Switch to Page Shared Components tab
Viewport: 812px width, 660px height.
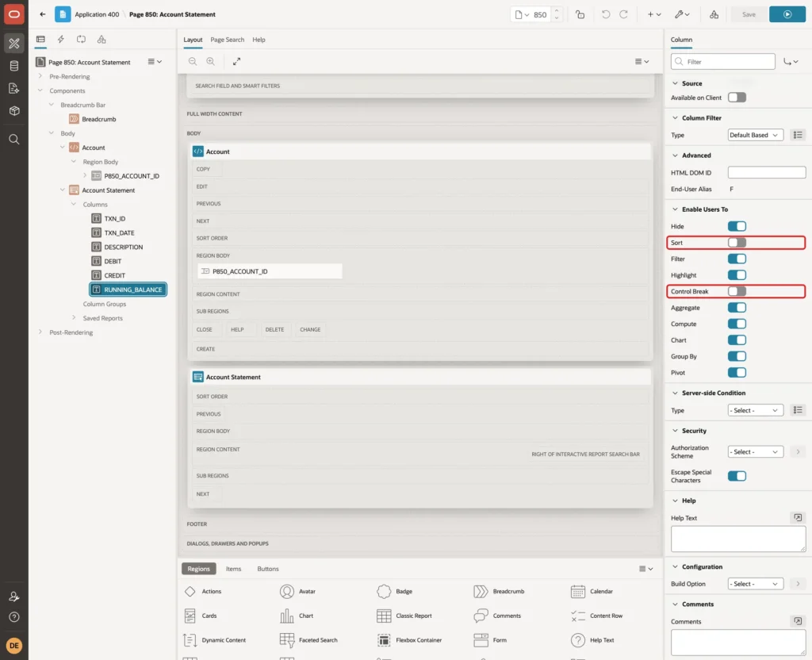click(101, 40)
